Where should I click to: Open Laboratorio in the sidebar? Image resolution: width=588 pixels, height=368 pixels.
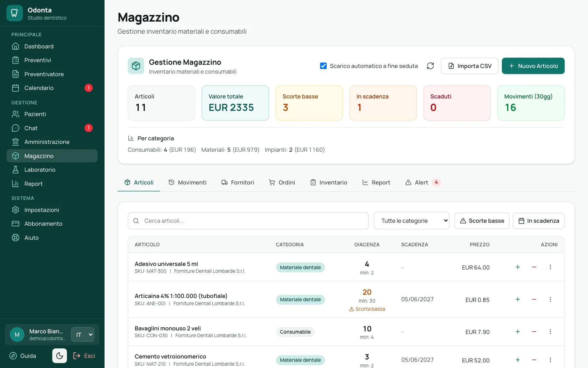pyautogui.click(x=52, y=170)
